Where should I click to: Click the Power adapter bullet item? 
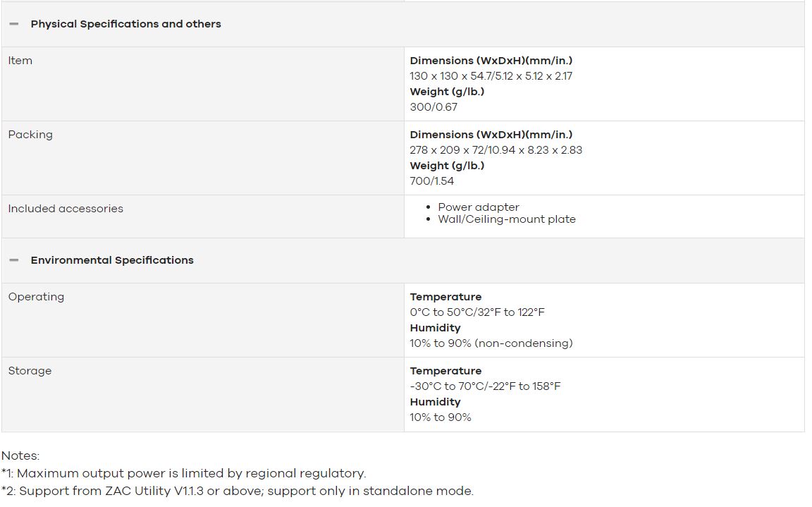point(479,207)
